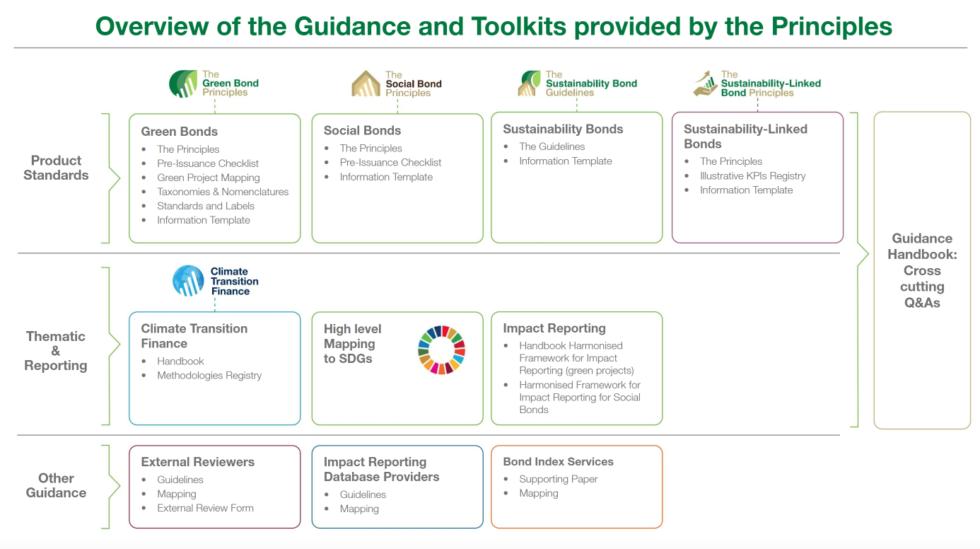Select the Product Standards section label
The height and width of the screenshot is (549, 980).
click(56, 168)
